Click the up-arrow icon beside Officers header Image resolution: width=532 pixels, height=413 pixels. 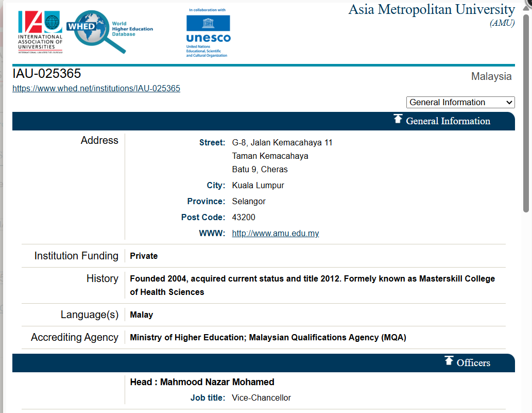pyautogui.click(x=449, y=360)
